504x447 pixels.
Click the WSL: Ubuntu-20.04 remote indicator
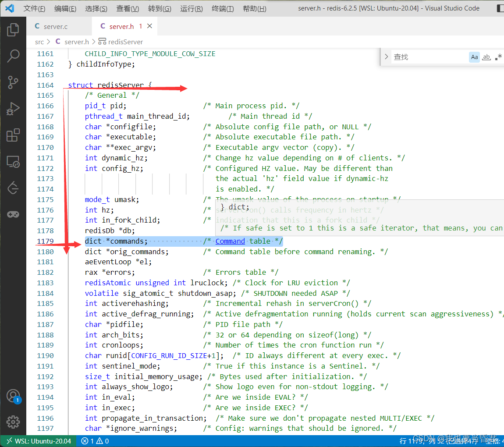(x=38, y=441)
